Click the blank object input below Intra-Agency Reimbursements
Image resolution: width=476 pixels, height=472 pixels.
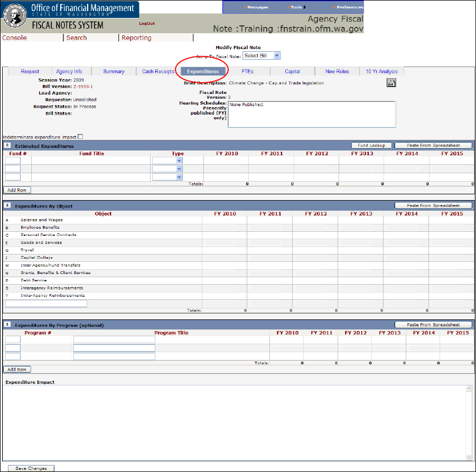tap(46, 304)
